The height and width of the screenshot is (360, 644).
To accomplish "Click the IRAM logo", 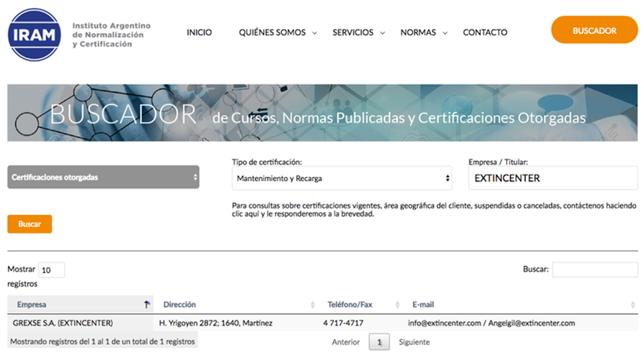I will 34,35.
